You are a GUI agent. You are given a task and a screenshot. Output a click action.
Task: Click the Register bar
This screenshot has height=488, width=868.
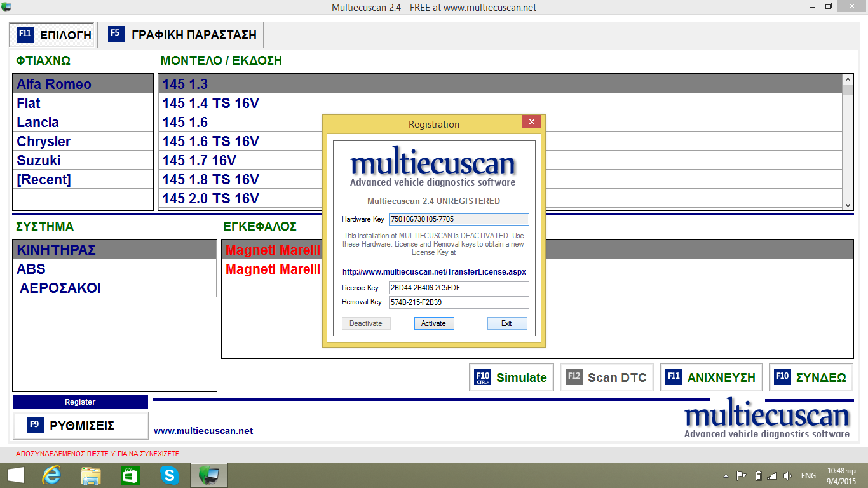click(x=80, y=402)
